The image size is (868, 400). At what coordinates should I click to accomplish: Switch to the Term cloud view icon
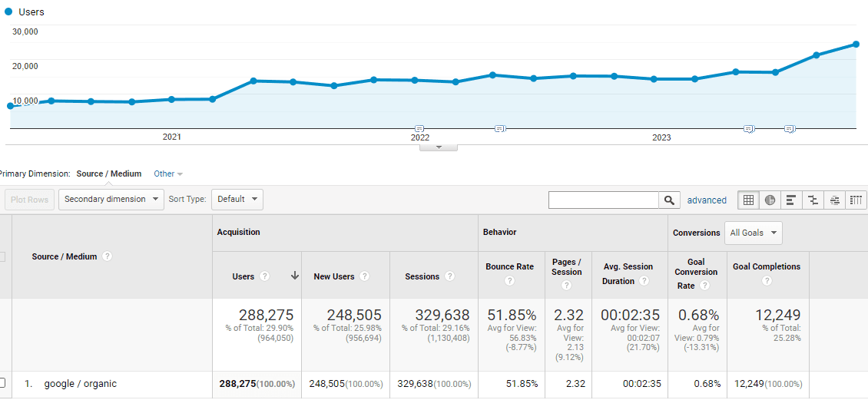coord(834,200)
